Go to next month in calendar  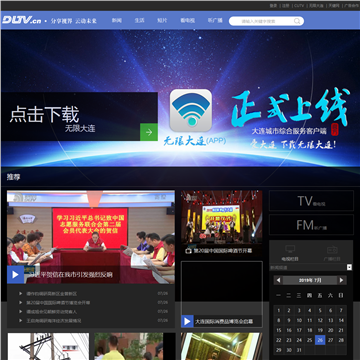pos(342,280)
